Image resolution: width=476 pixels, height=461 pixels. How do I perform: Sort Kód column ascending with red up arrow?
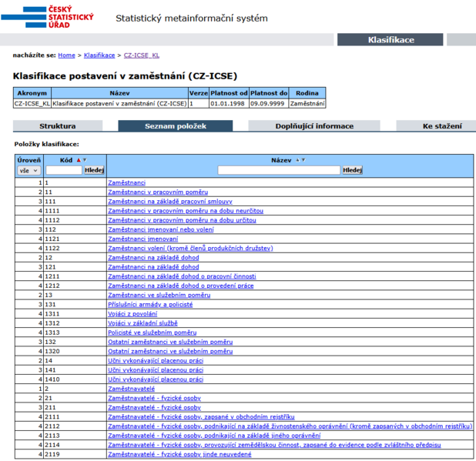(x=79, y=160)
